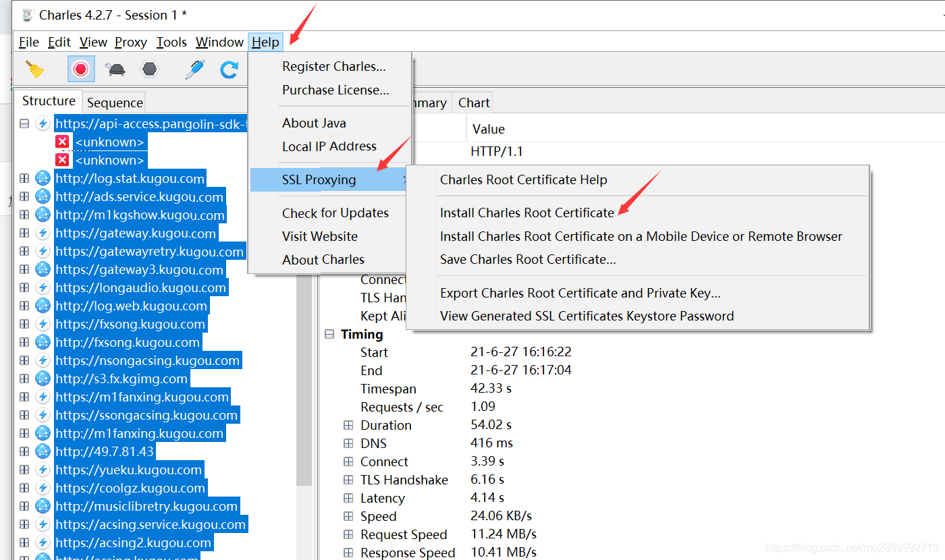Choose Local IP Address menu item
The image size is (945, 560).
pos(329,146)
